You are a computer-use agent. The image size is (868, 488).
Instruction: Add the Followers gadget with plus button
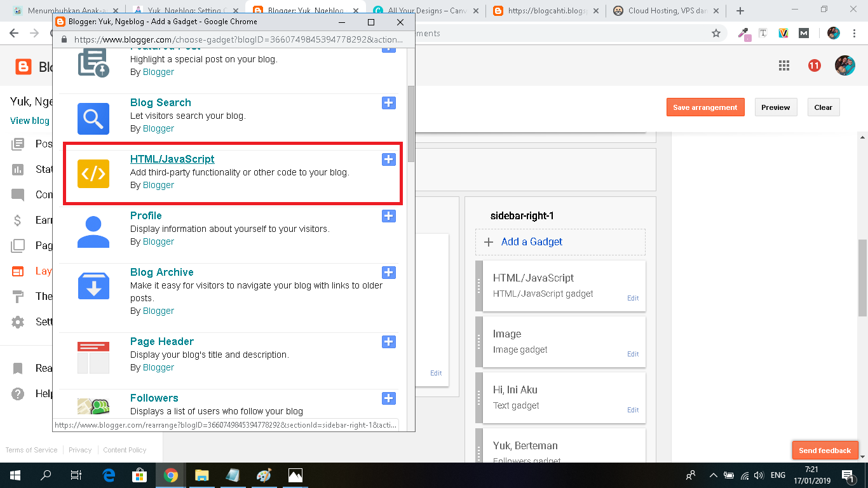tap(389, 398)
